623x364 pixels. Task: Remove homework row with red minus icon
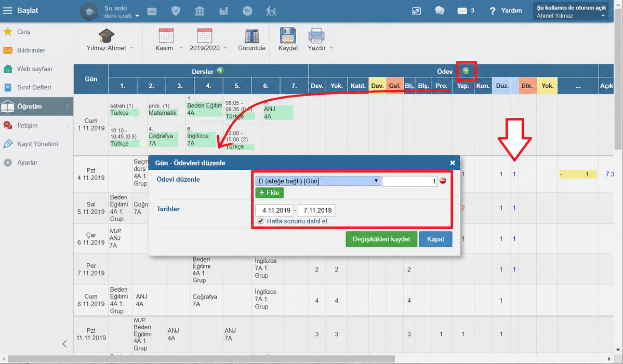pyautogui.click(x=443, y=181)
